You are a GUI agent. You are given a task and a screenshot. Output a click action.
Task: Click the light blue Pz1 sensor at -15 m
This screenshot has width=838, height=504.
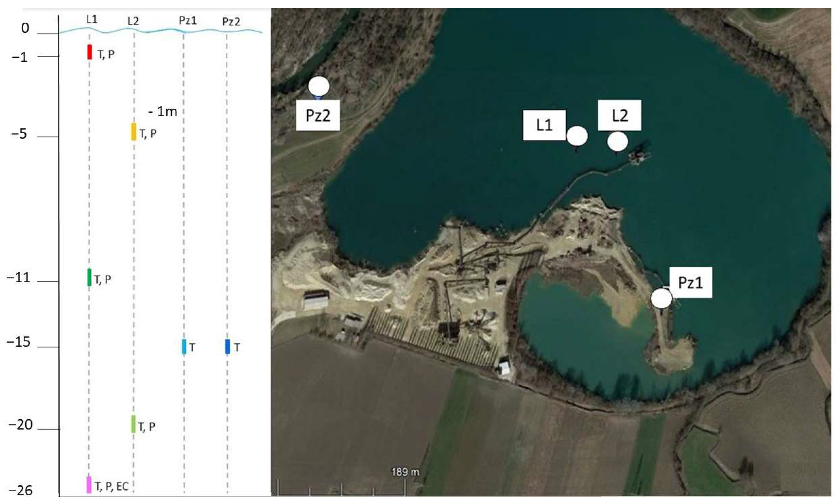[x=184, y=347]
